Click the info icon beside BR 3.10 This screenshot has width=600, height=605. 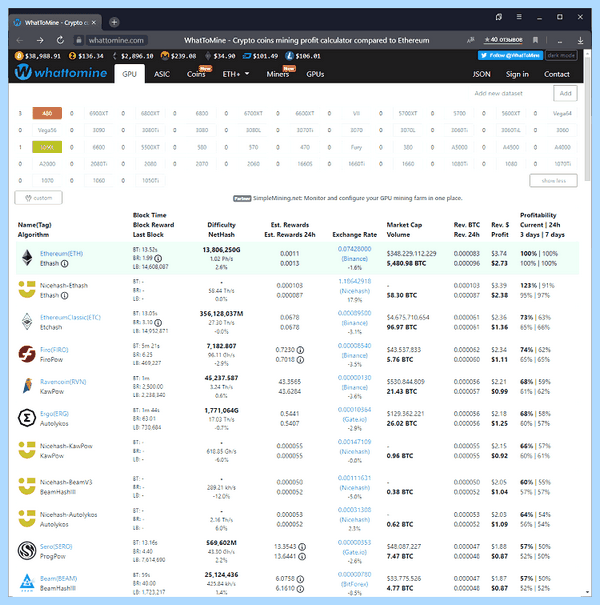click(x=158, y=323)
